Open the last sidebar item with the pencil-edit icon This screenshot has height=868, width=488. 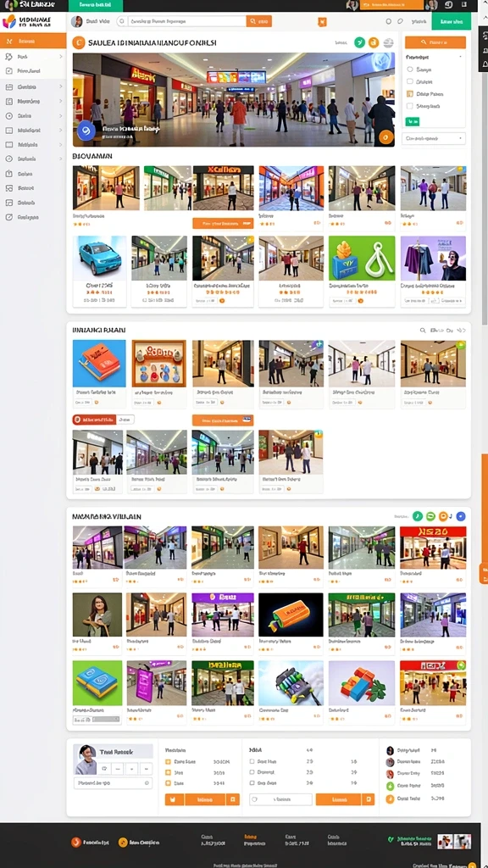33,217
